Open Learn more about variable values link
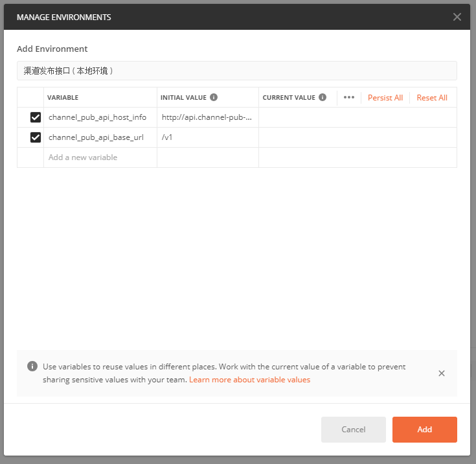The width and height of the screenshot is (476, 464). click(x=249, y=380)
